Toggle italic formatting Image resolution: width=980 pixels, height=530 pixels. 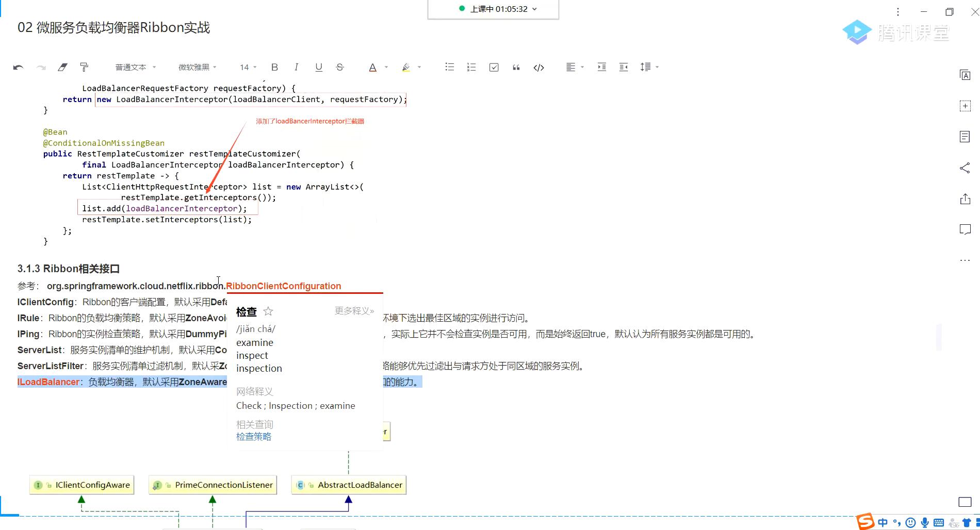pyautogui.click(x=296, y=68)
